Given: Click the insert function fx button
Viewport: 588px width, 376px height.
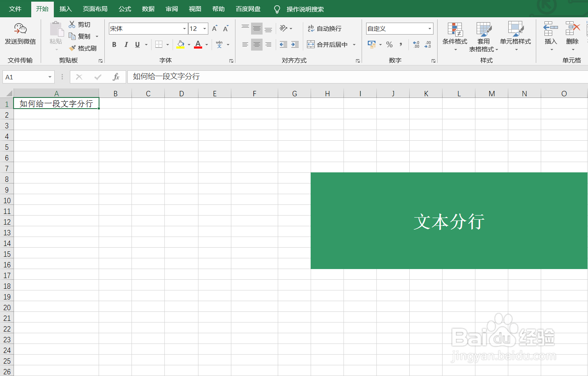Looking at the screenshot, I should [116, 77].
